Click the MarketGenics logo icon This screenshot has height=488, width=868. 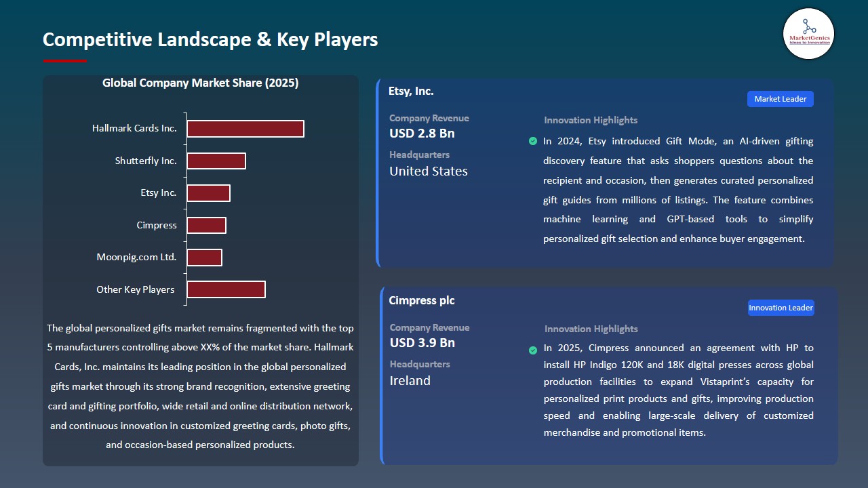click(x=808, y=33)
